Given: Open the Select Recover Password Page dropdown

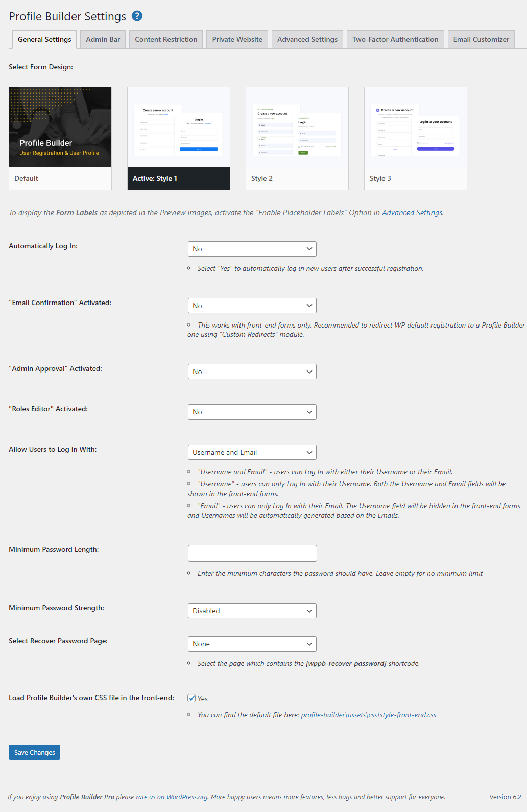Looking at the screenshot, I should tap(252, 644).
